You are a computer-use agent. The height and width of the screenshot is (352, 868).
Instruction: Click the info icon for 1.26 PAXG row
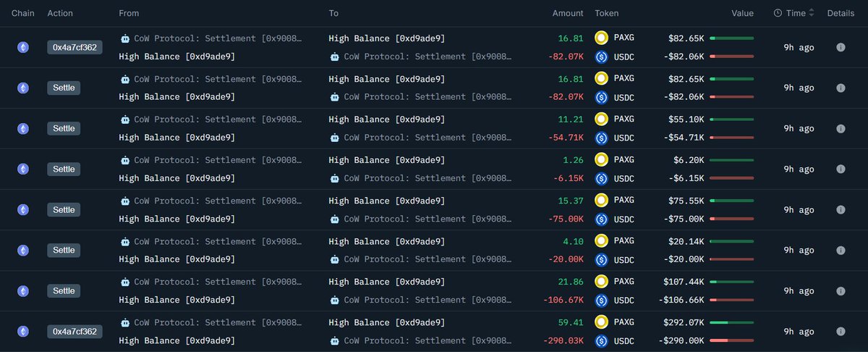click(x=841, y=169)
